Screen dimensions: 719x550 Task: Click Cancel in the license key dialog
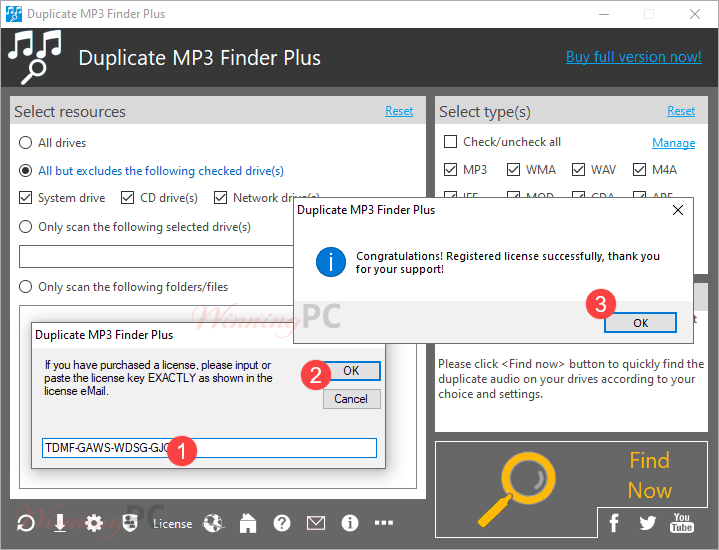coord(351,399)
